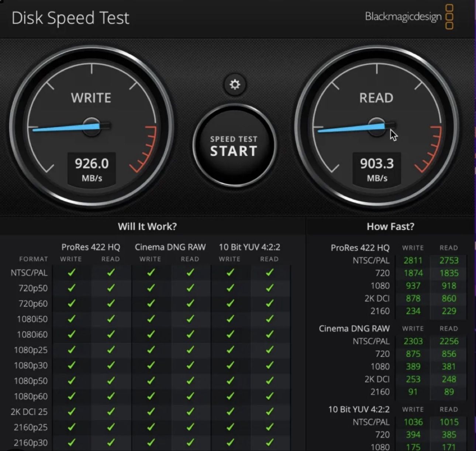Viewport: 476px width, 451px height.
Task: Click the 248 read value
Action: click(x=449, y=379)
